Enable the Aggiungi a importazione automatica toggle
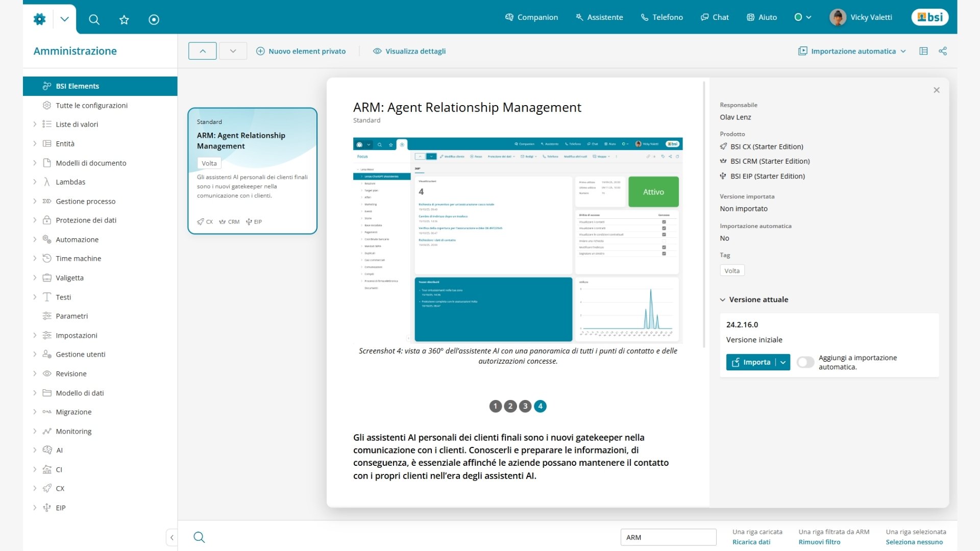The height and width of the screenshot is (551, 980). [805, 362]
